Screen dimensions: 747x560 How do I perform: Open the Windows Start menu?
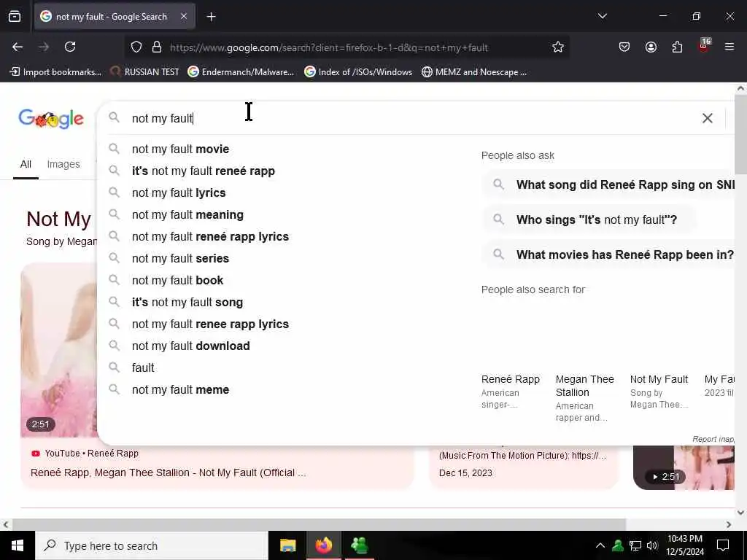18,545
